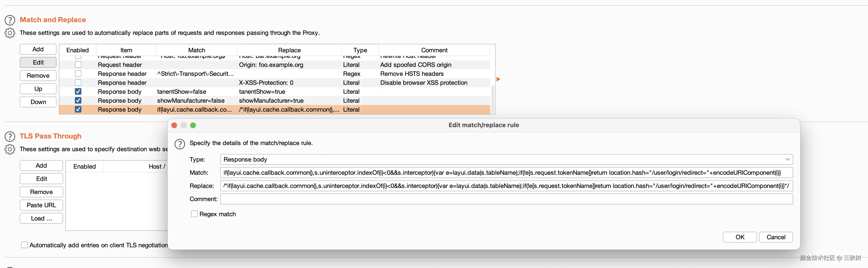This screenshot has width=868, height=268.
Task: Open help for Match and Replace
Action: pyautogui.click(x=10, y=20)
